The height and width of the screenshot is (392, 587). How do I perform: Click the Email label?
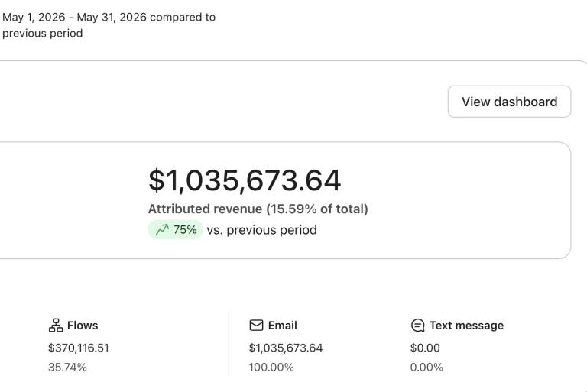click(x=282, y=326)
